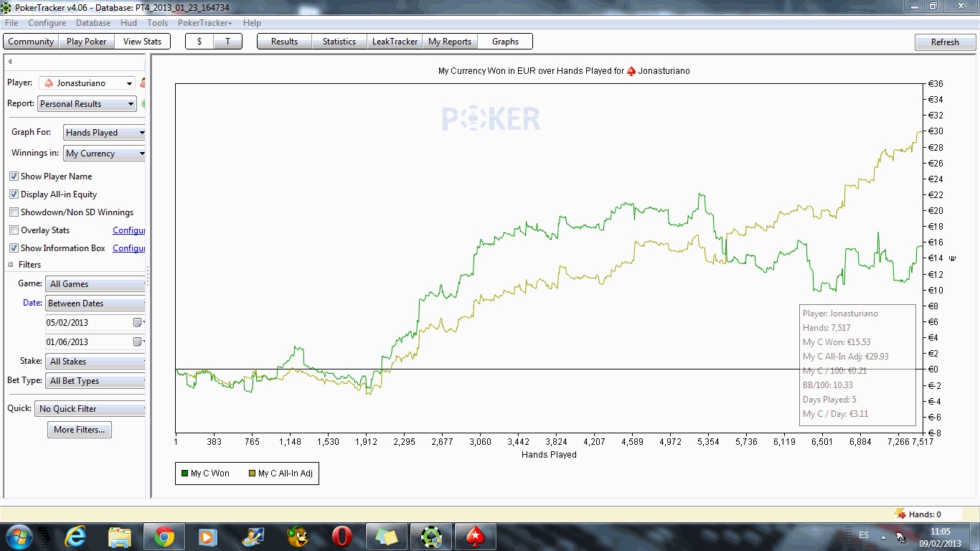Open the Hud menu

pyautogui.click(x=128, y=23)
